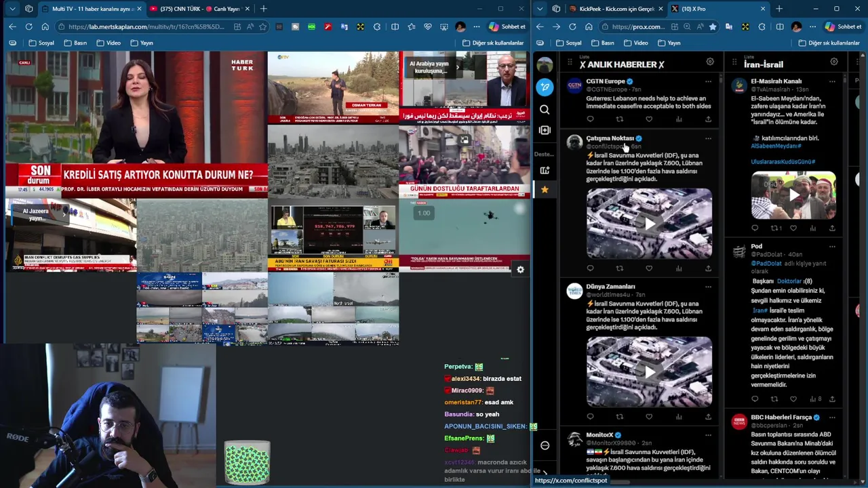Viewport: 868px width, 488px height.
Task: Reply to the Dünya Zamanları post
Action: 590,417
